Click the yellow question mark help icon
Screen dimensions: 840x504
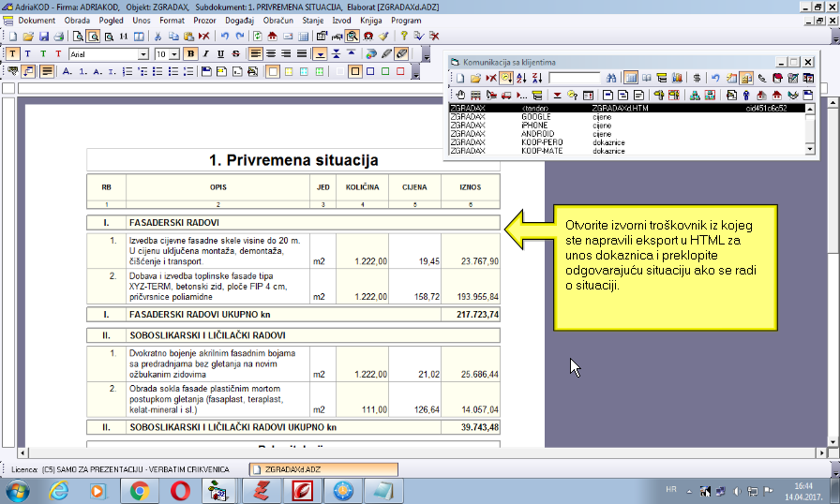coord(404,37)
